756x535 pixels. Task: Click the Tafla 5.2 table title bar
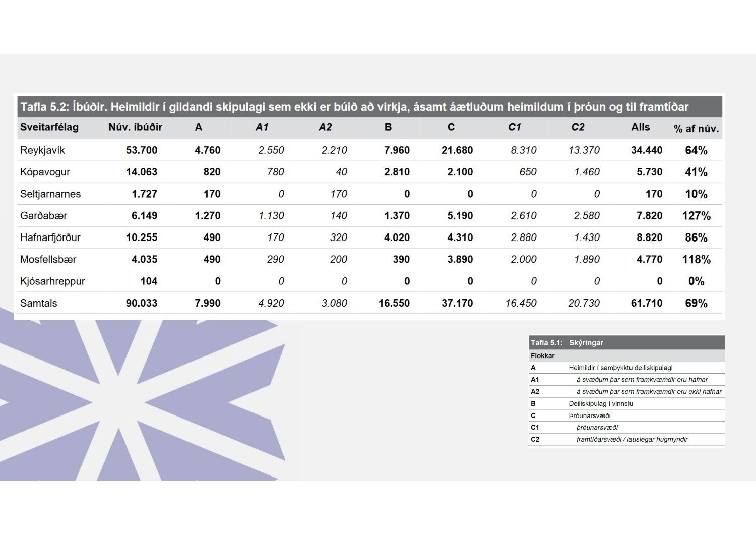pos(354,107)
